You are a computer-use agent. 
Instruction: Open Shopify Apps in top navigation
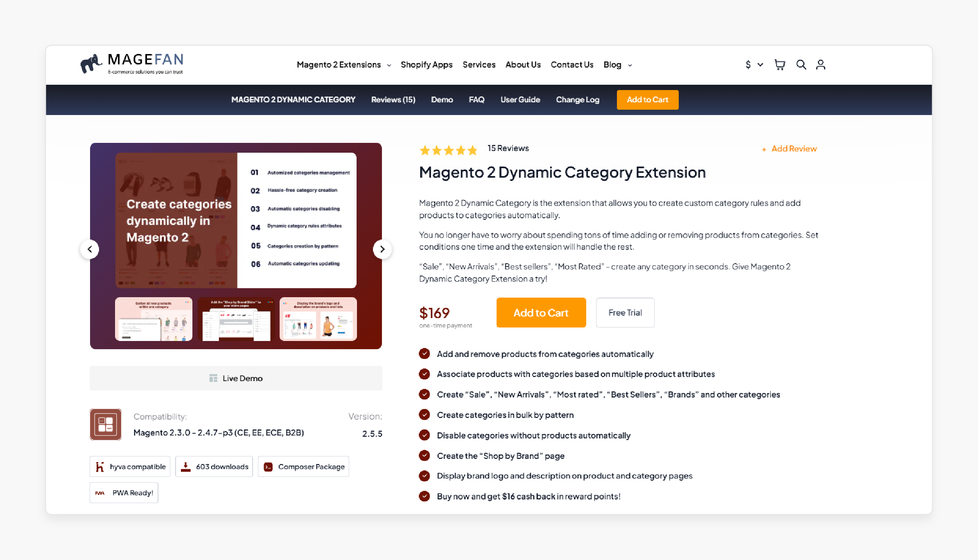click(427, 65)
